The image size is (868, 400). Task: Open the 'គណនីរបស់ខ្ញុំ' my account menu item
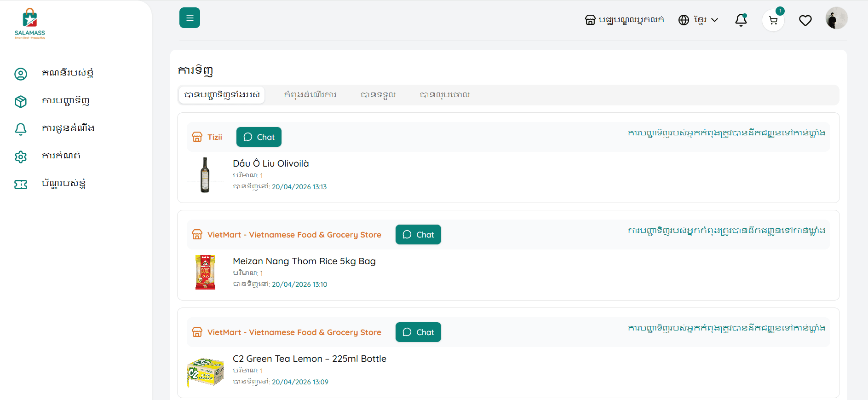pos(68,73)
